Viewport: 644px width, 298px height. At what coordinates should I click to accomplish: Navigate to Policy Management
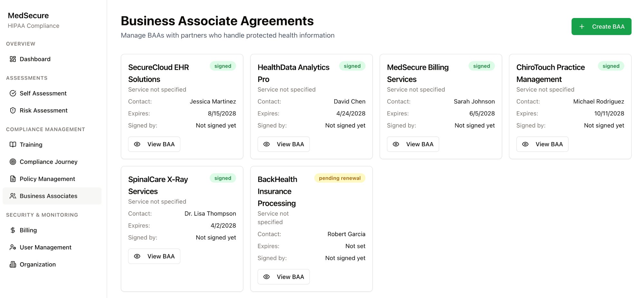click(47, 179)
